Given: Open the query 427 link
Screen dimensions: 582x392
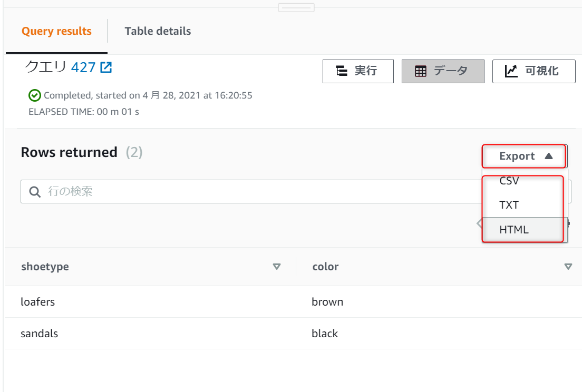Looking at the screenshot, I should pyautogui.click(x=83, y=67).
